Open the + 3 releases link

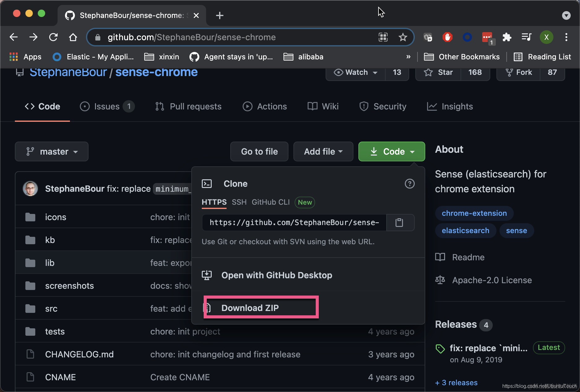tap(456, 383)
